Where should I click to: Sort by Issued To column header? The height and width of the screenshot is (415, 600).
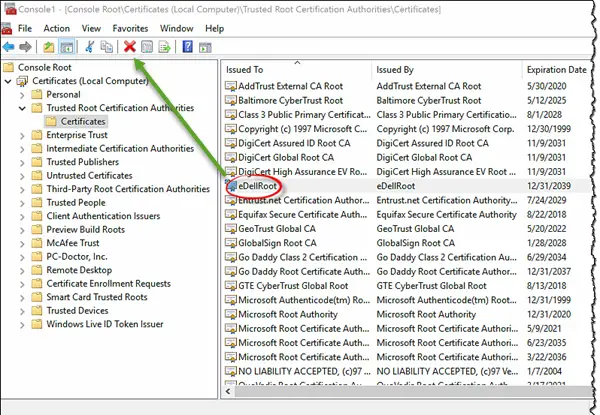click(x=297, y=70)
